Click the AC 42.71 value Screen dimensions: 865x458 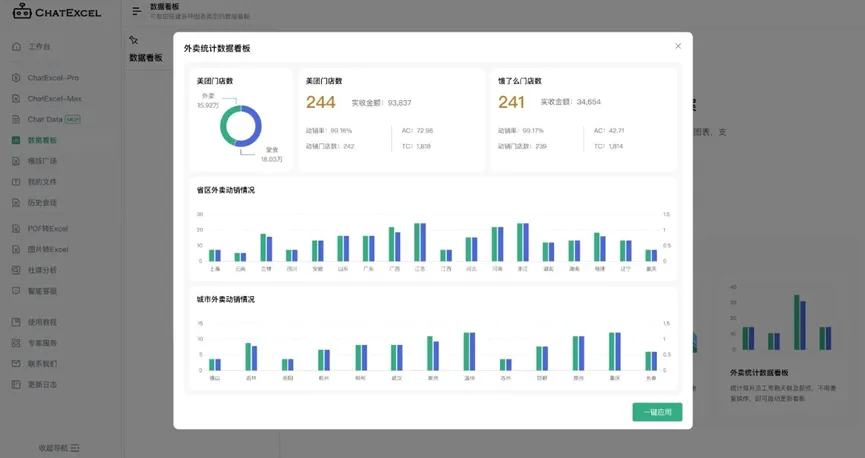(609, 131)
